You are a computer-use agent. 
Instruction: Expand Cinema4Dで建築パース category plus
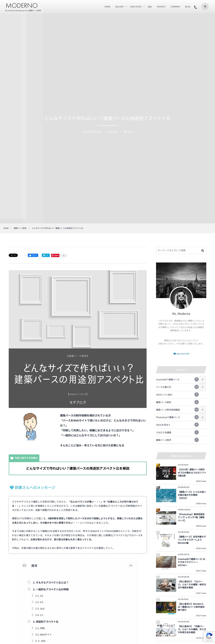click(202, 380)
